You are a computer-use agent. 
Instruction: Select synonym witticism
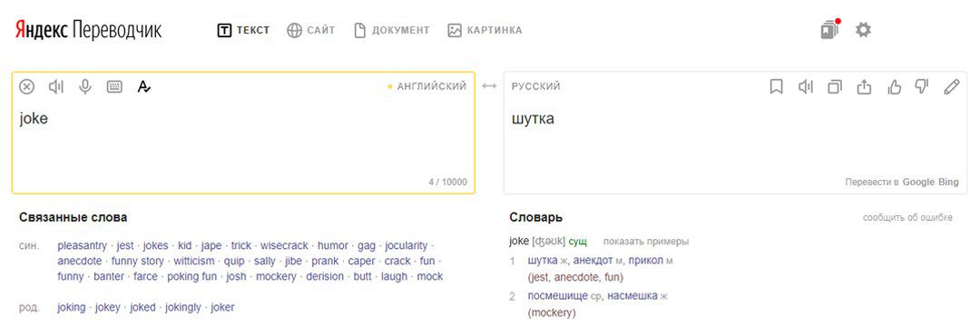coord(194,262)
